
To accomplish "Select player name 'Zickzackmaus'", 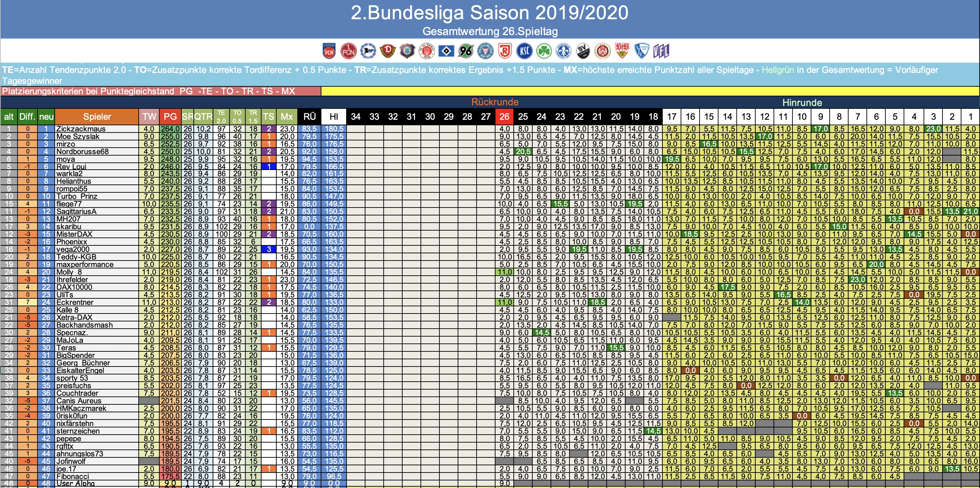I will pyautogui.click(x=81, y=129).
